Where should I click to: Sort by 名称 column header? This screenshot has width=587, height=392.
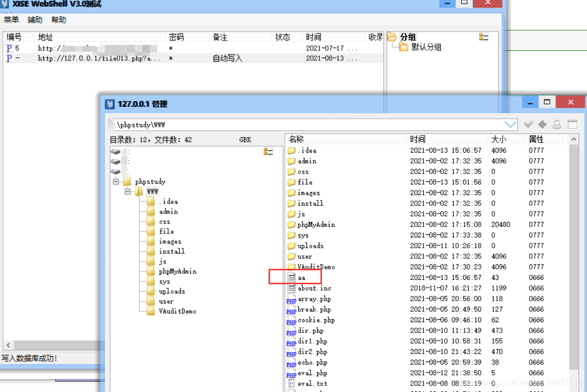346,139
